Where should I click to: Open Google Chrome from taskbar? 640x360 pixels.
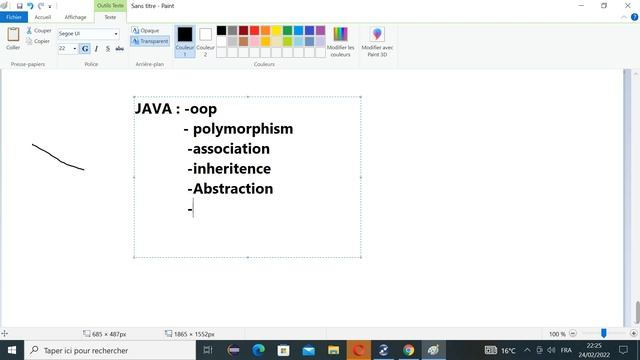[x=409, y=350]
